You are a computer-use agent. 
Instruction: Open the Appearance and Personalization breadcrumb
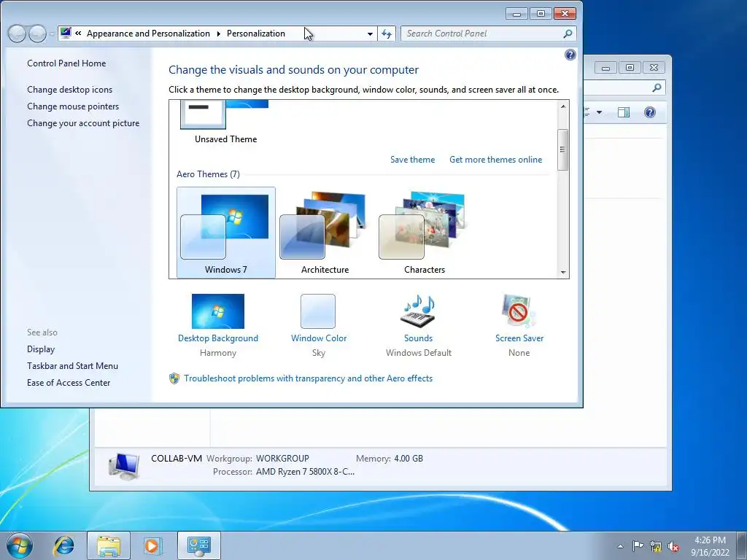pos(148,34)
